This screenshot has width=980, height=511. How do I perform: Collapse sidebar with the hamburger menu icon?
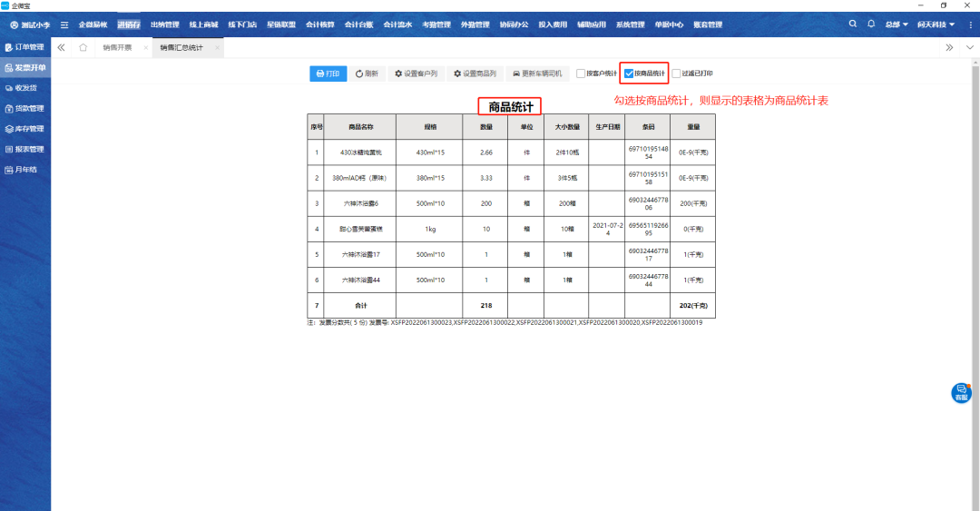coord(64,25)
